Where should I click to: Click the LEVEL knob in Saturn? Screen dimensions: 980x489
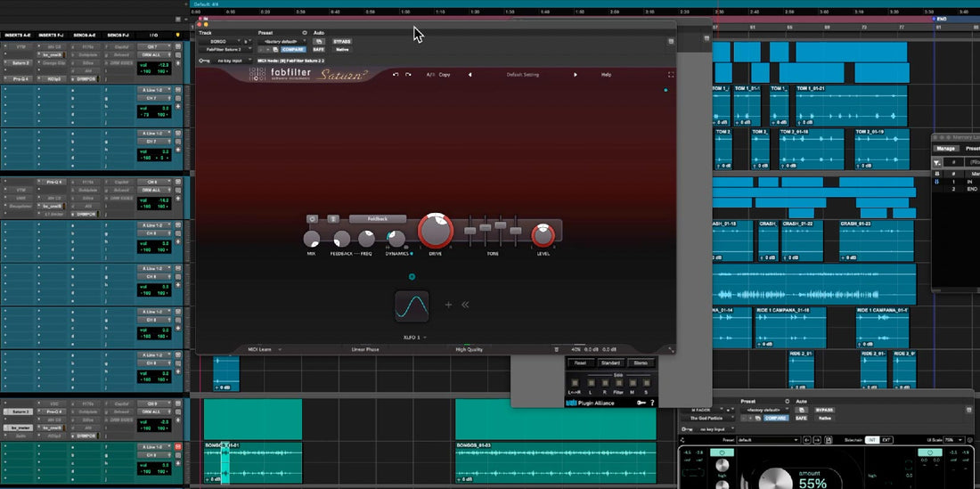[x=543, y=235]
